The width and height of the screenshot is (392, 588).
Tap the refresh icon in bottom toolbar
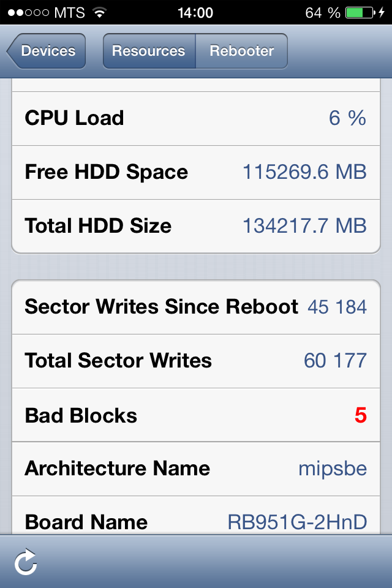click(26, 562)
